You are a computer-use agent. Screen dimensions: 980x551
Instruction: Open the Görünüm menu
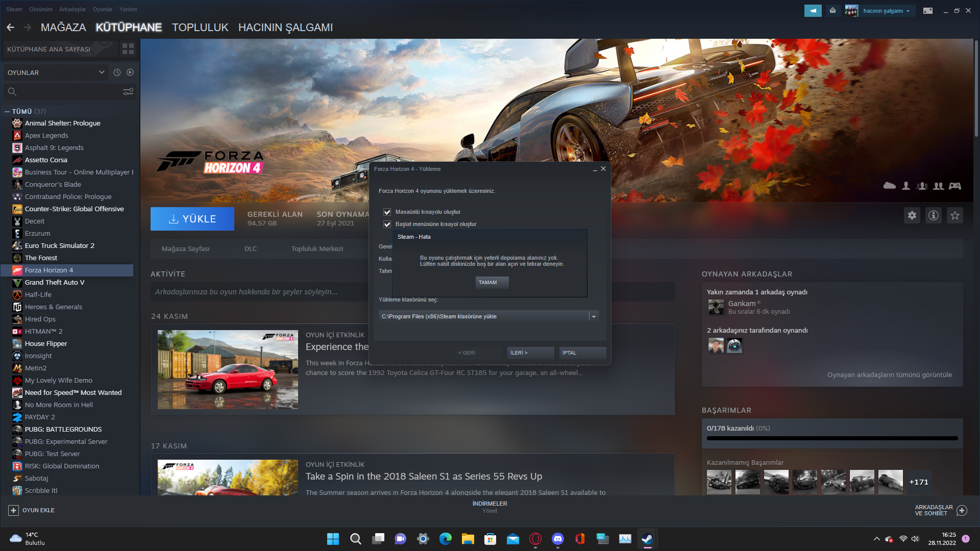tap(40, 9)
